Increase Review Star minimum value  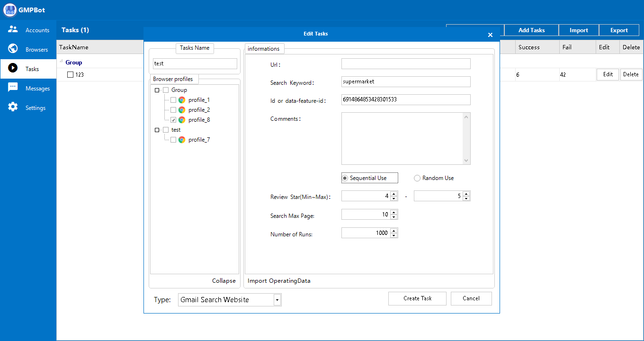[394, 194]
